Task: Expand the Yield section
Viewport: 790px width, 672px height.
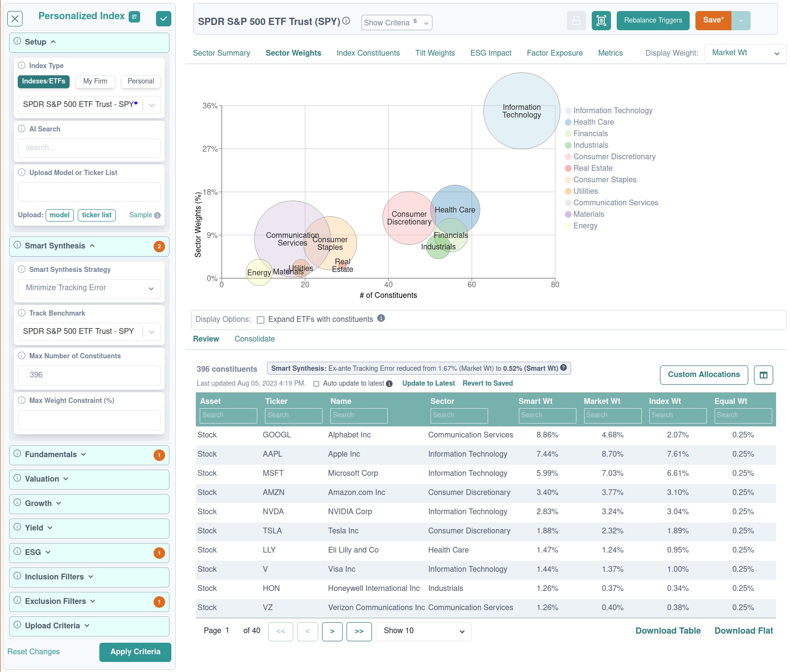Action: point(89,528)
